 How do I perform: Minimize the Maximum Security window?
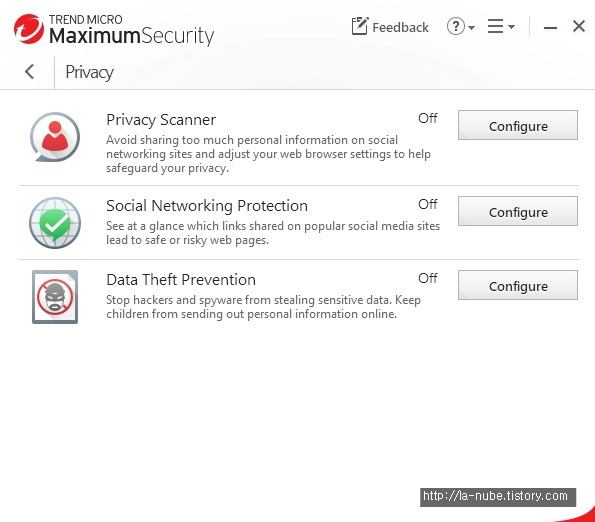point(550,28)
